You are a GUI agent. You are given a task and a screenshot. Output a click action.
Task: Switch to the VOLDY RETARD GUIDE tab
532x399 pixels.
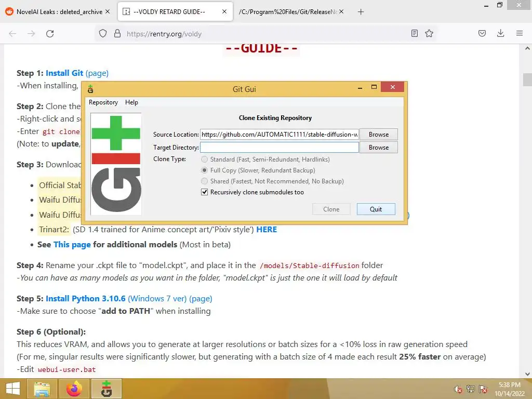[175, 11]
